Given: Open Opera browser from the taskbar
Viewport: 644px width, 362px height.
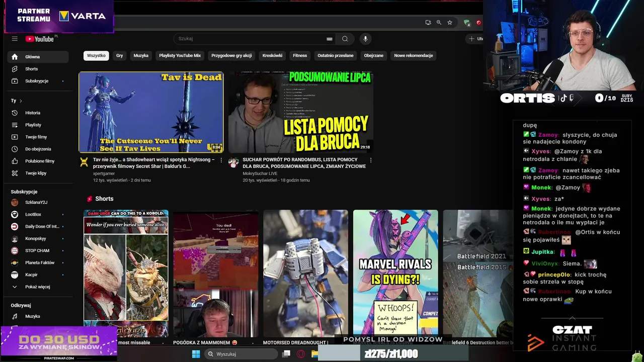Looking at the screenshot, I should 301,354.
